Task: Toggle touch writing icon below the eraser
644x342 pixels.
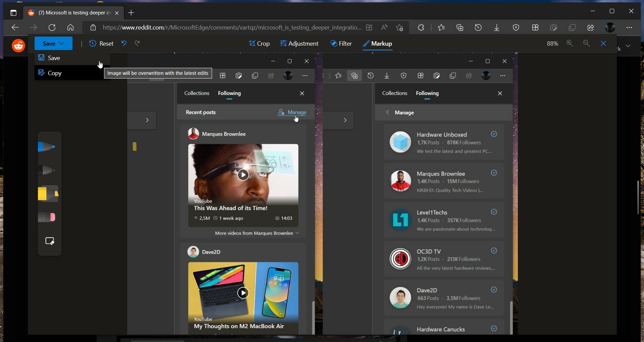Action: (x=50, y=241)
